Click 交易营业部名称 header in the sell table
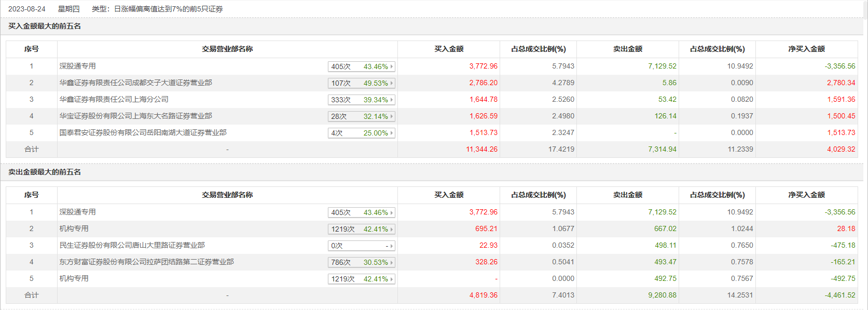 pos(227,195)
